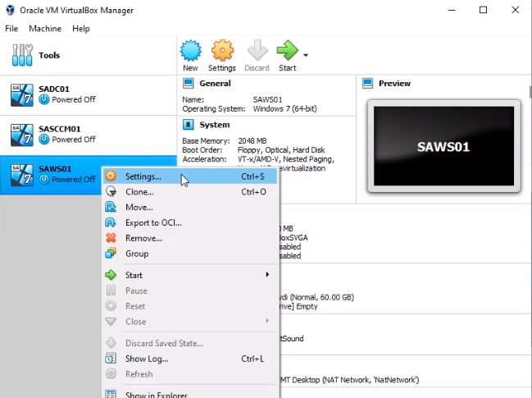Click the Settings gear icon in the context menu
This screenshot has height=398, width=532.
[111, 176]
